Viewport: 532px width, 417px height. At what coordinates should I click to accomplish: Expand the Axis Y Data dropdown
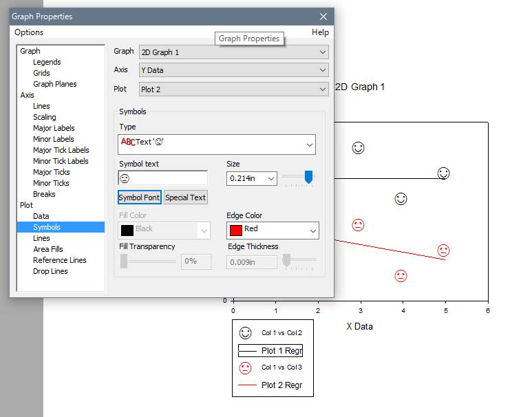(233, 70)
